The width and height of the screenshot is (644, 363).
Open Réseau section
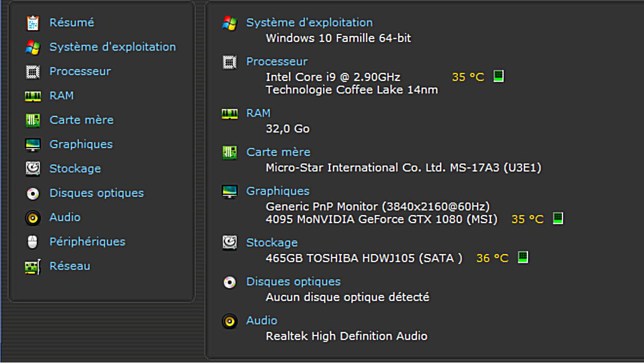point(70,266)
